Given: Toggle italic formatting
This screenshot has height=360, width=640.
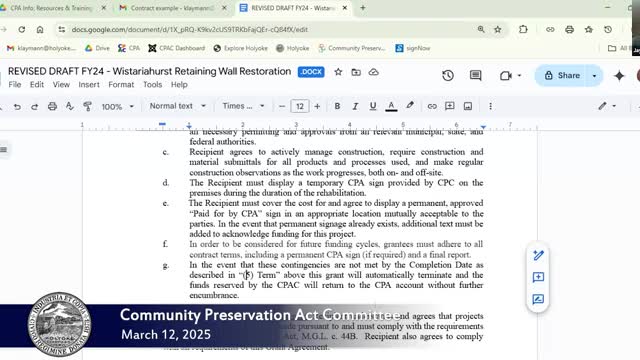Looking at the screenshot, I should pos(355,106).
